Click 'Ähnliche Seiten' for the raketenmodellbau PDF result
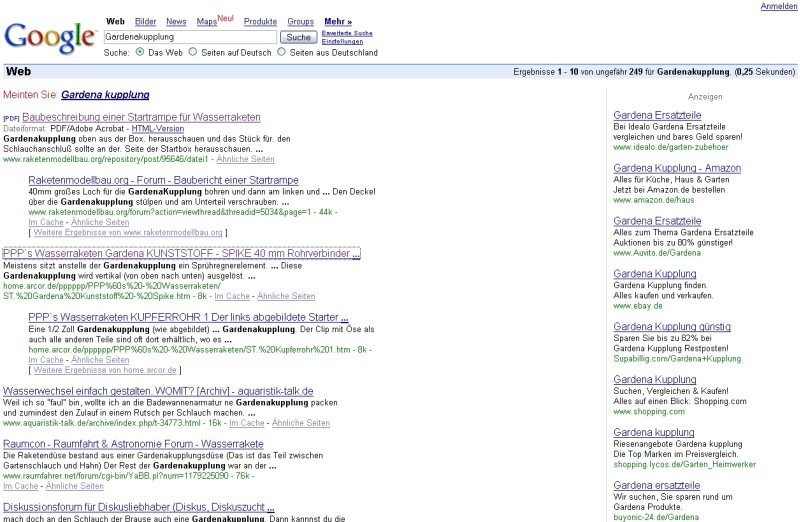 pos(245,159)
